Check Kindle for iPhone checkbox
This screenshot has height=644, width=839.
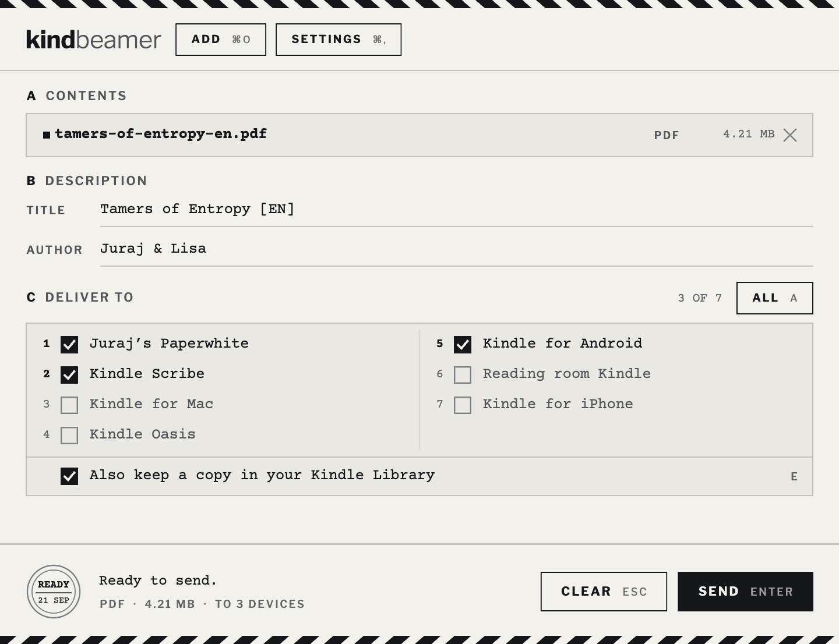click(x=463, y=405)
